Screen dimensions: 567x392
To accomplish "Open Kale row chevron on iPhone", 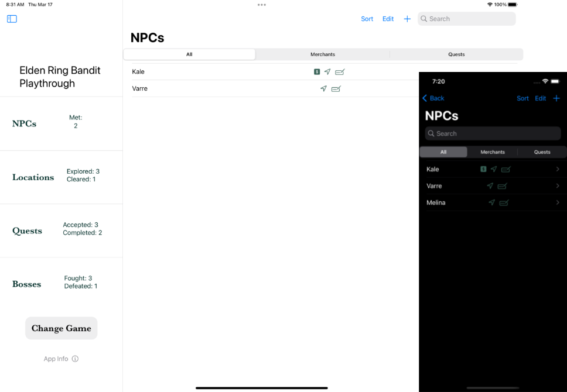I will (557, 169).
